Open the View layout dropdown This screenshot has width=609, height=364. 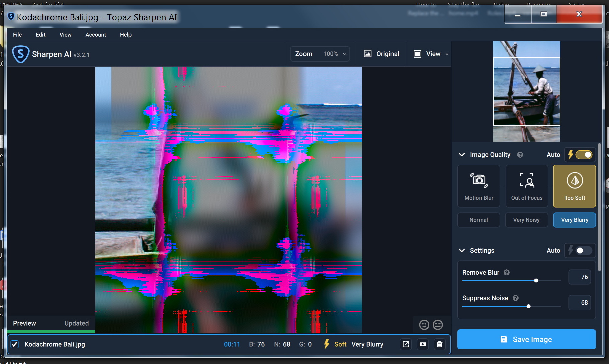pyautogui.click(x=431, y=54)
